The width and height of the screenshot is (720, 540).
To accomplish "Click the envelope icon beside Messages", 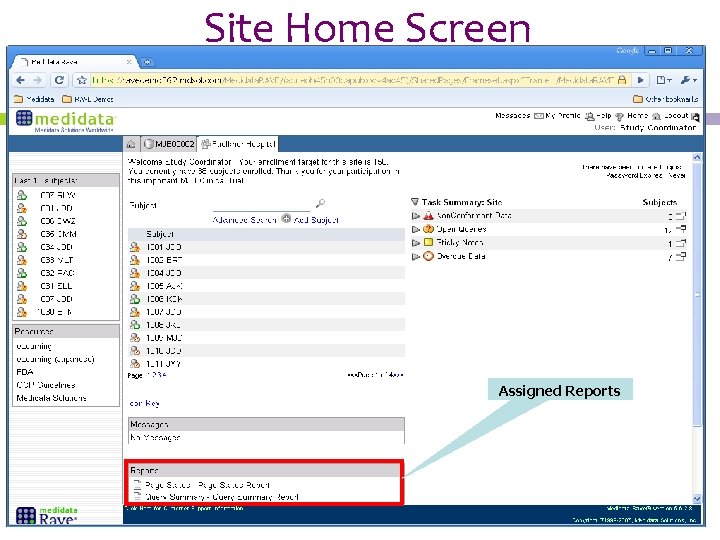I will coord(539,116).
